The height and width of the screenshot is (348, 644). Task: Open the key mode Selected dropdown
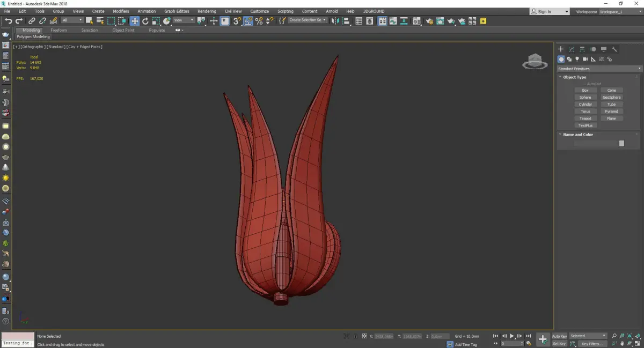coord(588,336)
